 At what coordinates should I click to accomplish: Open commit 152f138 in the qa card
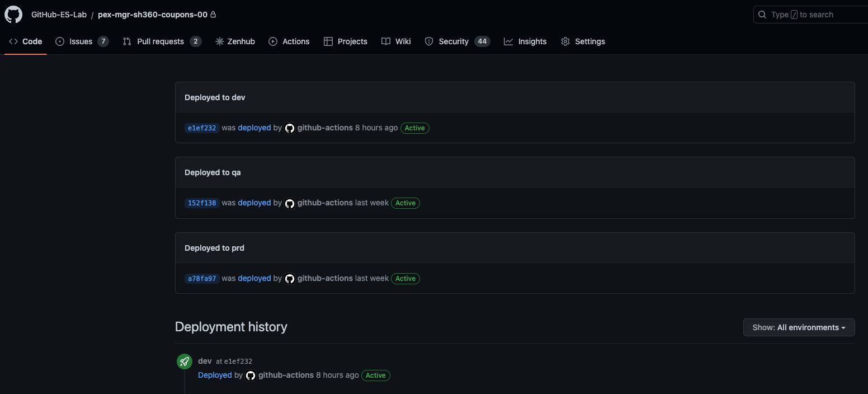(x=202, y=203)
